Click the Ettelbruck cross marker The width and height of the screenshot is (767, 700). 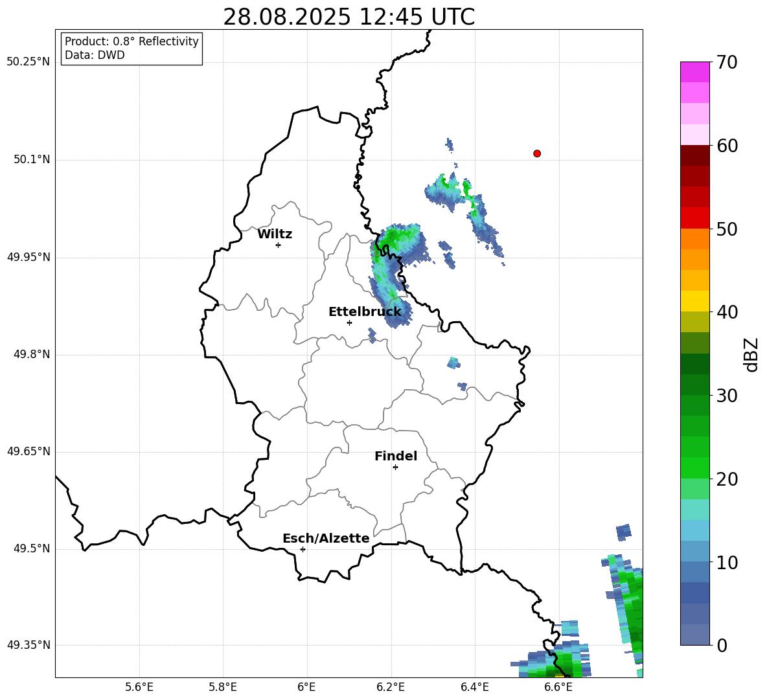tap(349, 322)
